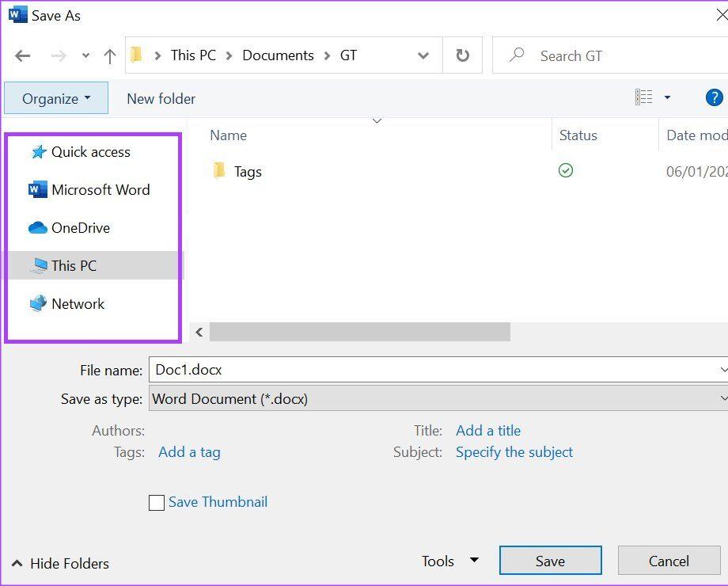Go up one folder level
This screenshot has width=728, height=586.
click(x=110, y=55)
